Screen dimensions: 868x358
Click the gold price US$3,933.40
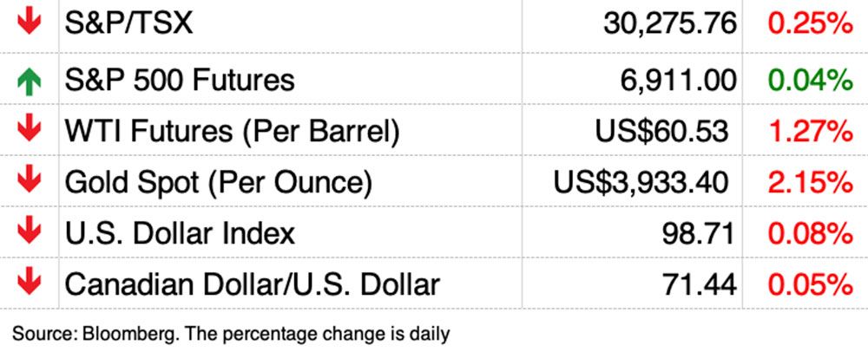[x=641, y=182]
